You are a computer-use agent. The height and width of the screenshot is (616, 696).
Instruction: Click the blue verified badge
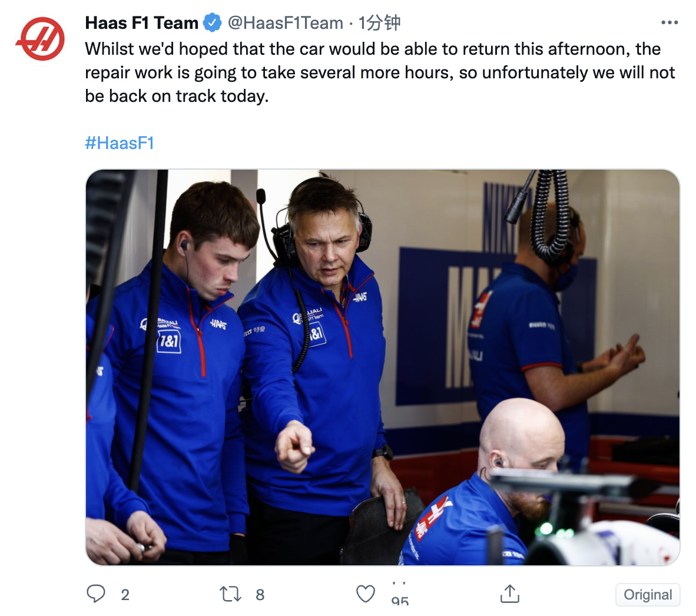coord(212,22)
